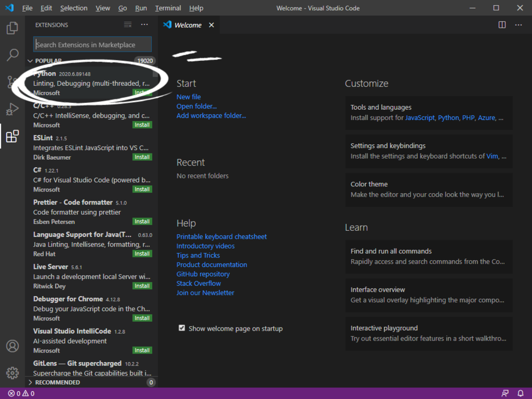Image resolution: width=532 pixels, height=399 pixels.
Task: Click PHP link in Tools and languages
Action: (468, 118)
